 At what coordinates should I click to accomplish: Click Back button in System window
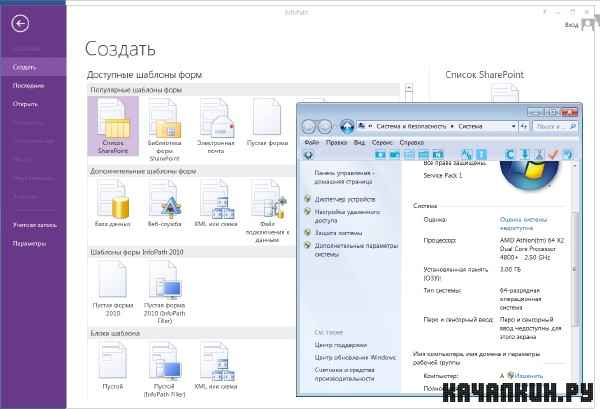pos(309,126)
